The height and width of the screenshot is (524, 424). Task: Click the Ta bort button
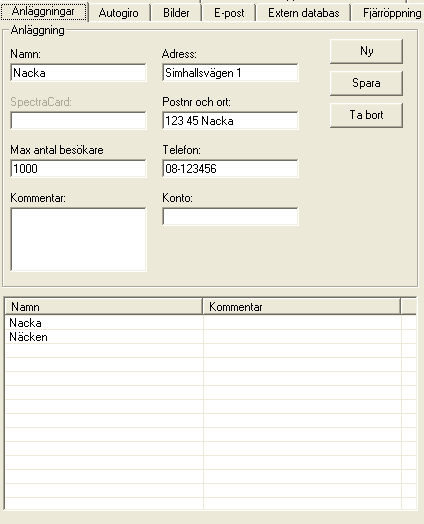tap(366, 115)
